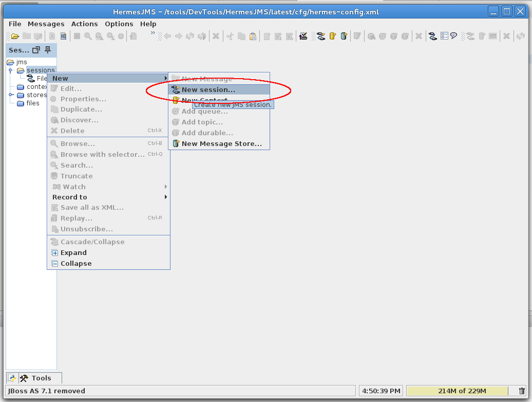Click the open folder toolbar icon
532x402 pixels.
pos(15,36)
